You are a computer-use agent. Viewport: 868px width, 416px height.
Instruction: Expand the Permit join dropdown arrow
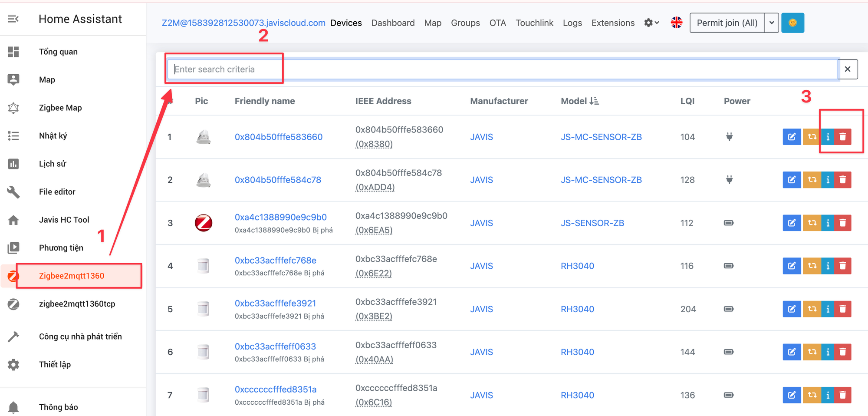[x=772, y=23]
